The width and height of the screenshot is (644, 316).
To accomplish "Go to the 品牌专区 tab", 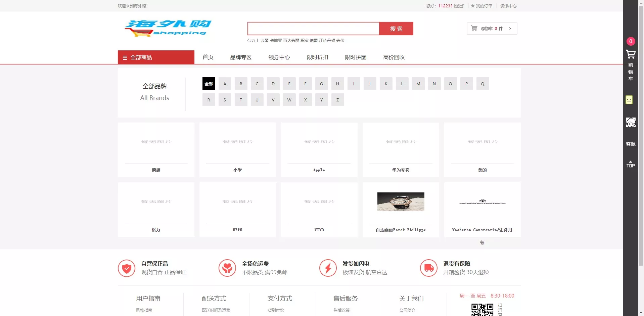I will tap(240, 57).
